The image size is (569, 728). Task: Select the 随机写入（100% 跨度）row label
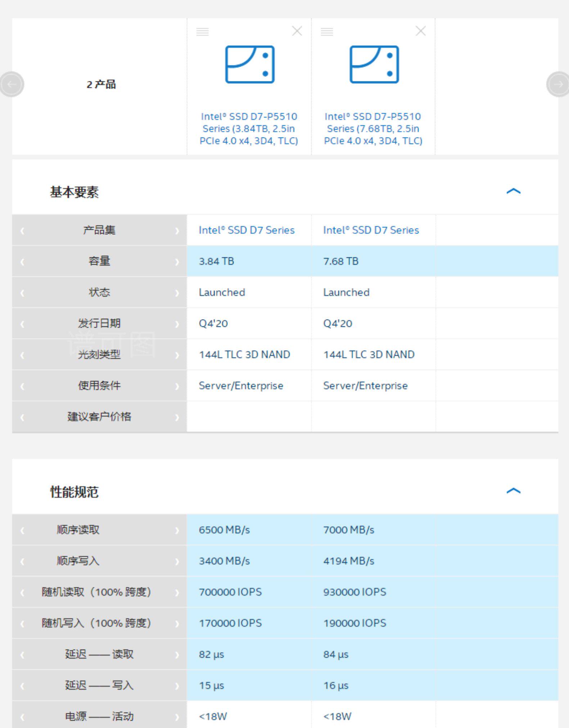pyautogui.click(x=96, y=623)
